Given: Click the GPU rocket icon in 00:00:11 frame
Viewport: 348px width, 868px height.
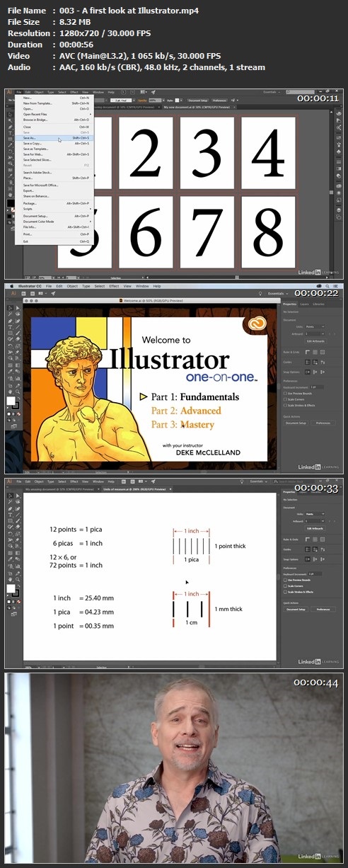Looking at the screenshot, I should point(153,91).
